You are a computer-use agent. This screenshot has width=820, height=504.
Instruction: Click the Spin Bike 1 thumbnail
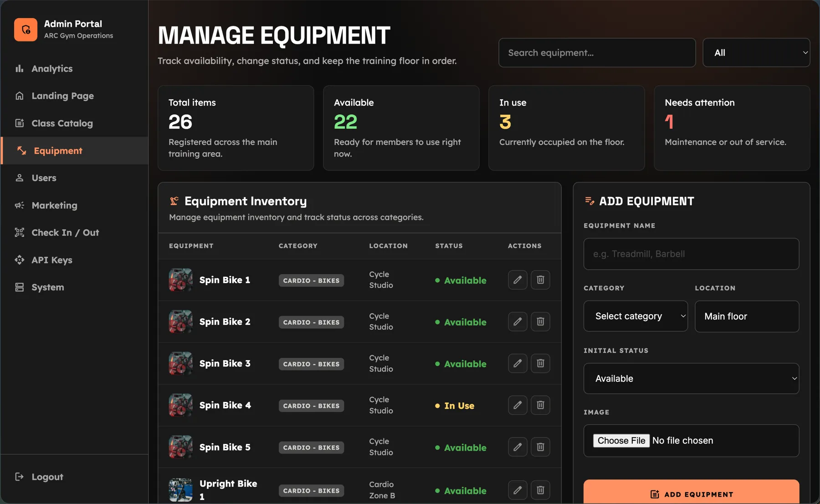coord(180,280)
